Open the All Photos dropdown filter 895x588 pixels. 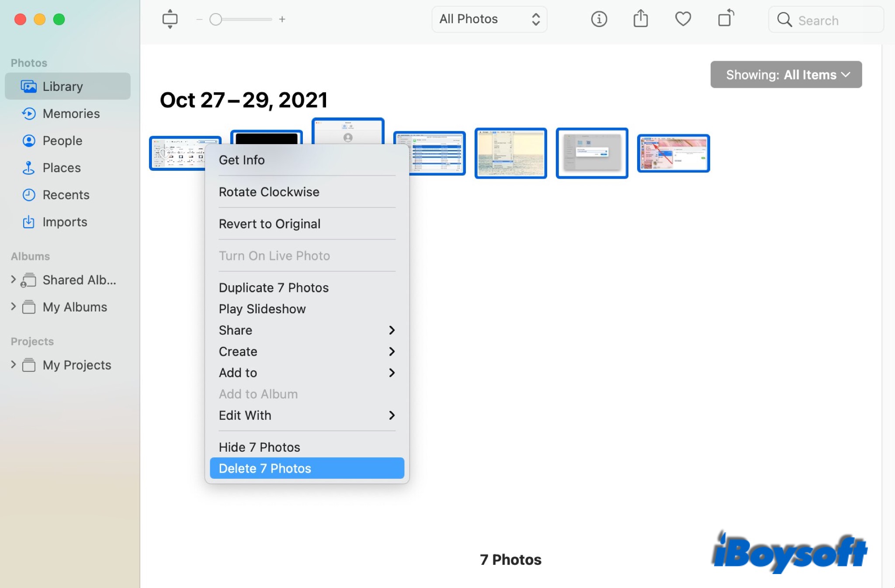pos(489,18)
